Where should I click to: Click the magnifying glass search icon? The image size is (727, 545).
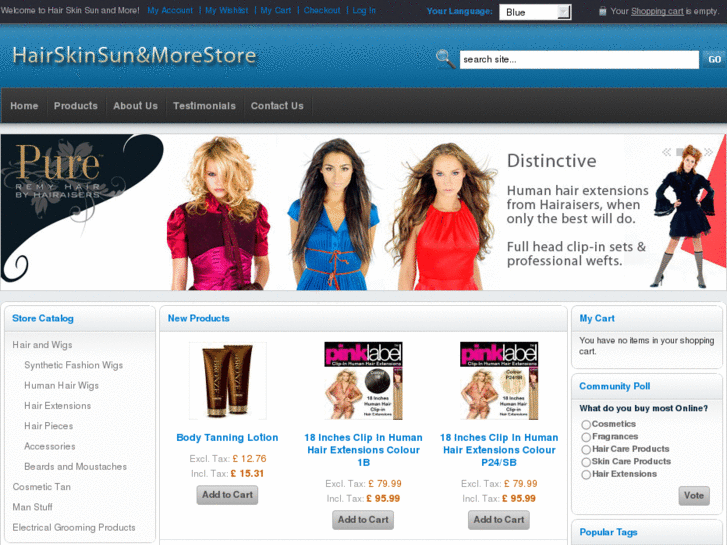[445, 59]
